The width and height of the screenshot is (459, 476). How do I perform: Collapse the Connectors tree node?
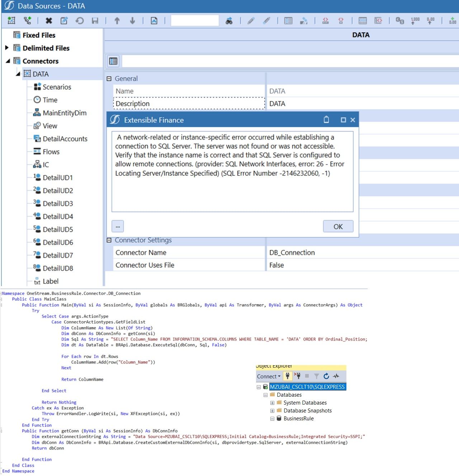[x=8, y=61]
